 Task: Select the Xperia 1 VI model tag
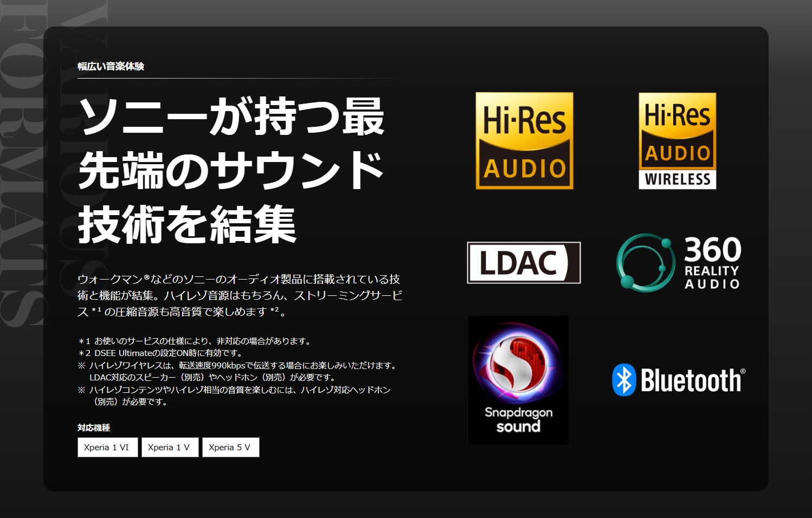[107, 448]
